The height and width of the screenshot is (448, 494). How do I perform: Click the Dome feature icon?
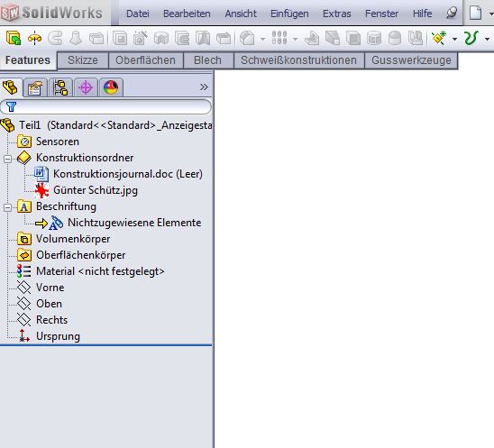tap(395, 39)
